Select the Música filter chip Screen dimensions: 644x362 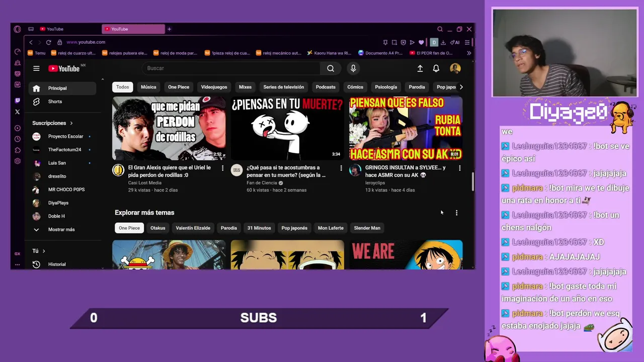148,87
